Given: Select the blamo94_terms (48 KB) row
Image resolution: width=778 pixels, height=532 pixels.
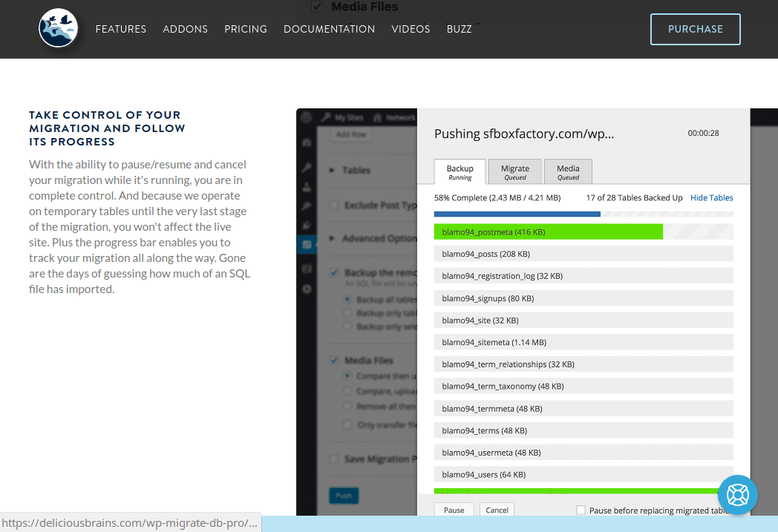Looking at the screenshot, I should (x=583, y=430).
